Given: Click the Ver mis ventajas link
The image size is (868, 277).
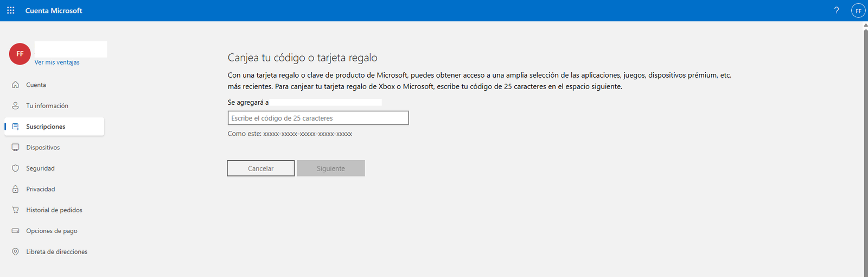Looking at the screenshot, I should pos(57,62).
